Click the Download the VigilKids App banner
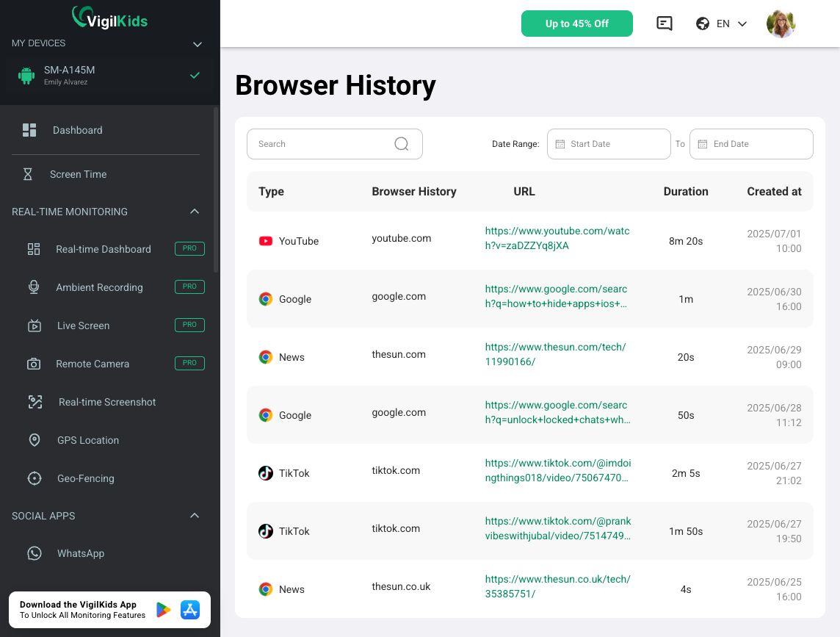 point(109,610)
